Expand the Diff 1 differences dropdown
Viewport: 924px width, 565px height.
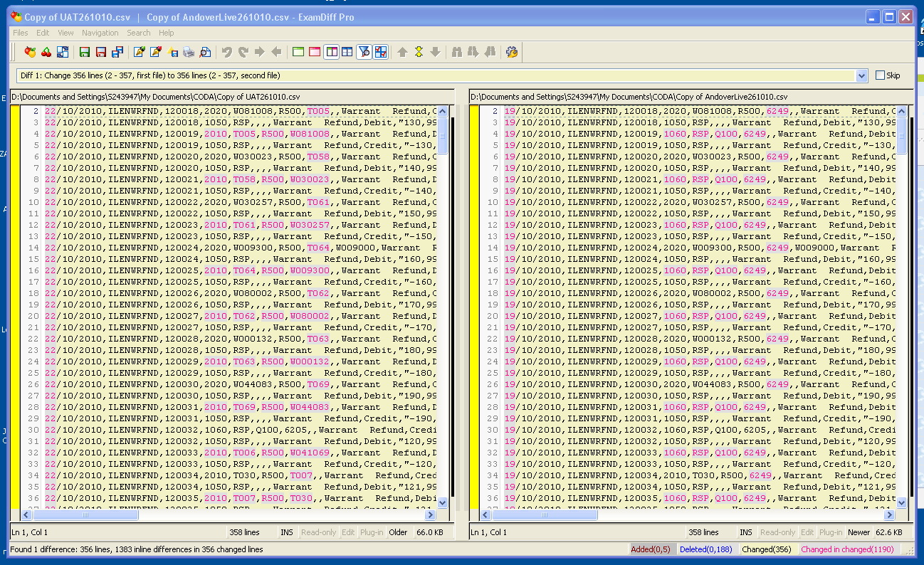(x=862, y=75)
